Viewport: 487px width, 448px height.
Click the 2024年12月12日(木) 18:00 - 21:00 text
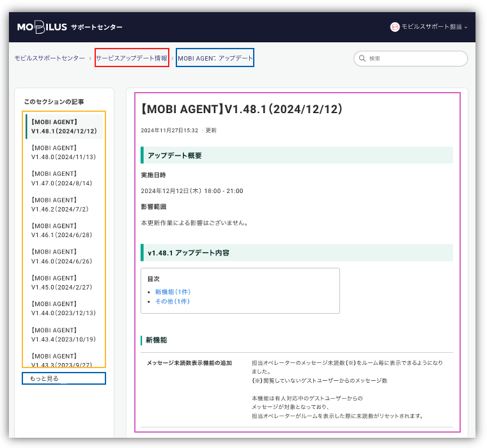click(192, 190)
